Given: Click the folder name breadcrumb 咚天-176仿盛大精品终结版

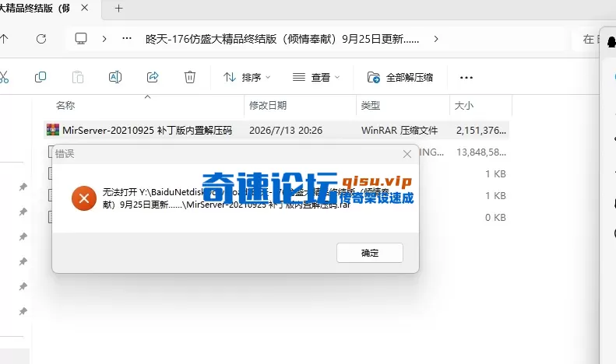Looking at the screenshot, I should 282,39.
